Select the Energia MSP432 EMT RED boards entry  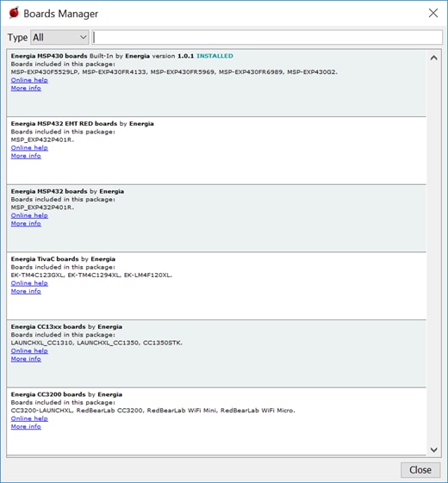click(216, 151)
